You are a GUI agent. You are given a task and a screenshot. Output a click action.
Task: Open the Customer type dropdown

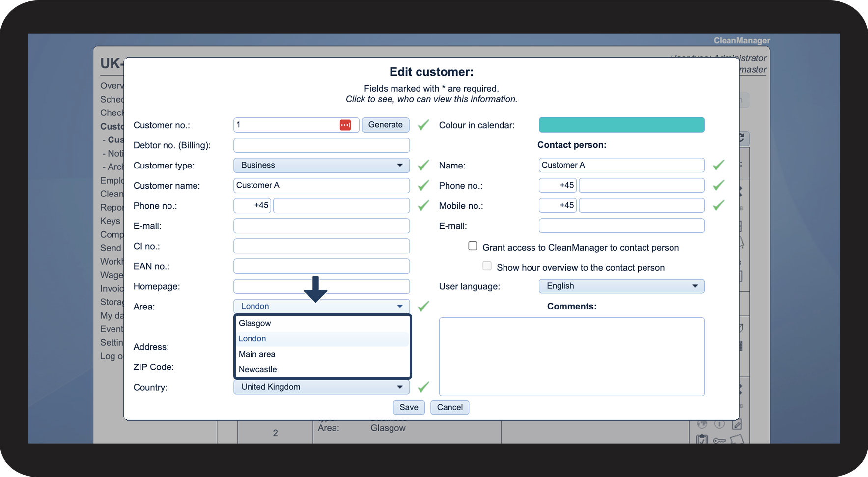click(x=321, y=166)
